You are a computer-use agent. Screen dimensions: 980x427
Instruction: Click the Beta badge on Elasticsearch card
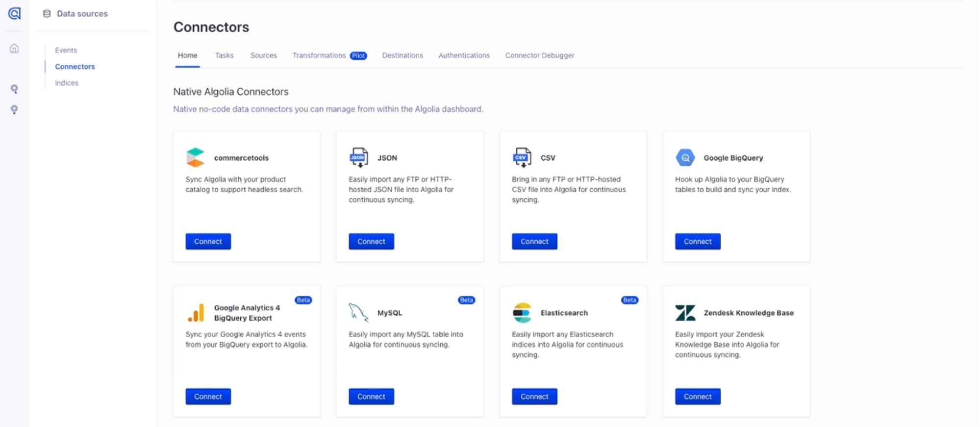pyautogui.click(x=630, y=300)
